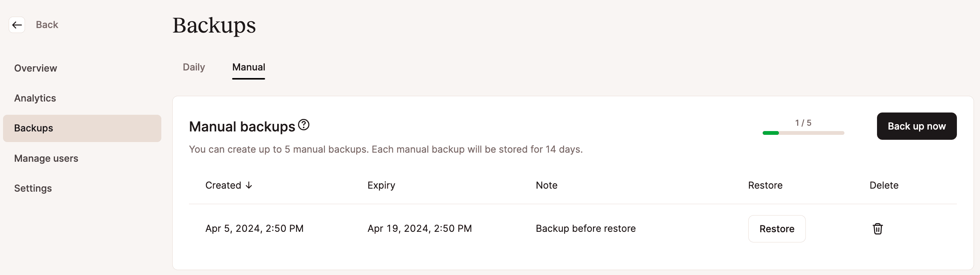Switch to the Daily tab

click(194, 67)
